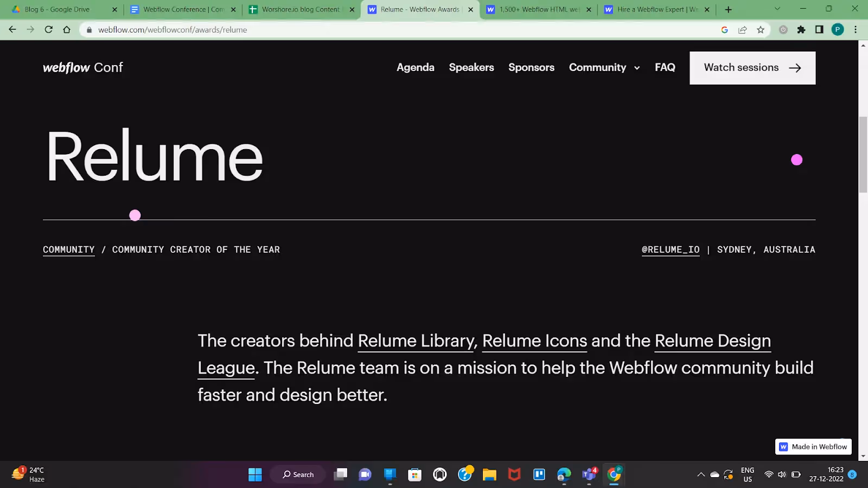The width and height of the screenshot is (868, 488).
Task: Click the Chrome icon on the taskbar
Action: click(x=614, y=474)
